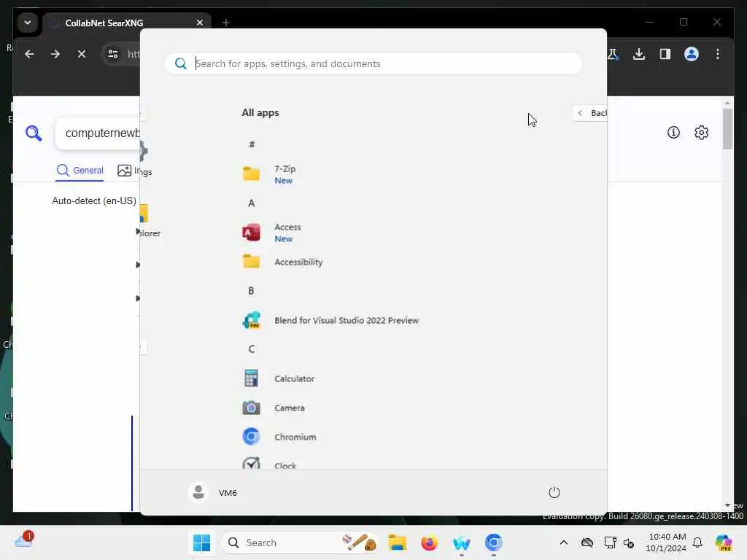Open Chromium's downloads button
The image size is (747, 560).
[x=639, y=54]
